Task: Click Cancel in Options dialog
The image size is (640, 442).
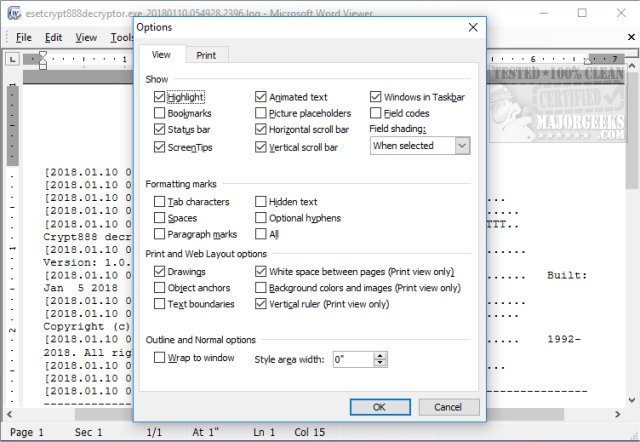Action: coord(449,407)
